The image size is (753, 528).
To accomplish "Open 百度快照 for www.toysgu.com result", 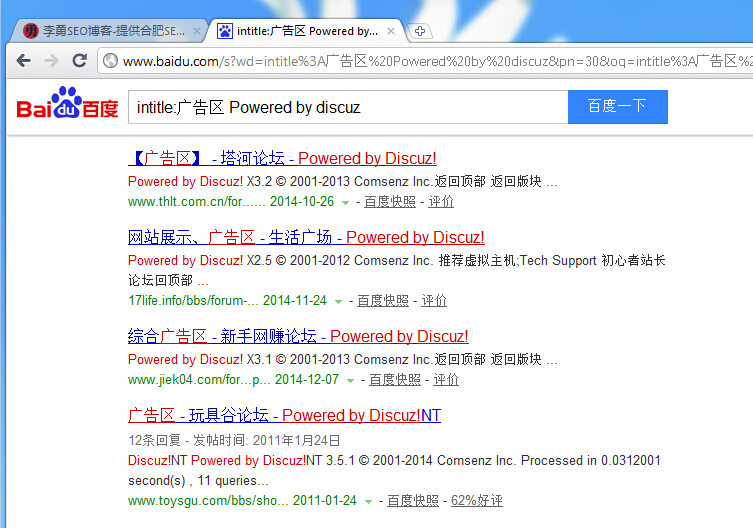I will (413, 501).
